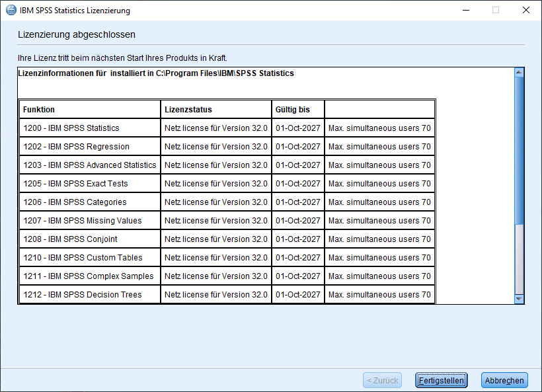Click the vertical scrollbar thumb
The width and height of the screenshot is (542, 392).
click(x=519, y=151)
